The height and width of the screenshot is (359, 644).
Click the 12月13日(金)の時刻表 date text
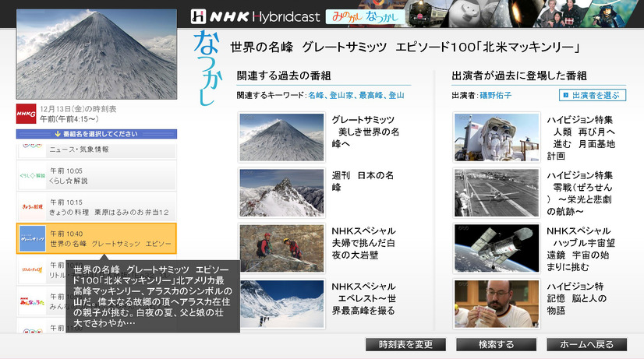[78, 109]
